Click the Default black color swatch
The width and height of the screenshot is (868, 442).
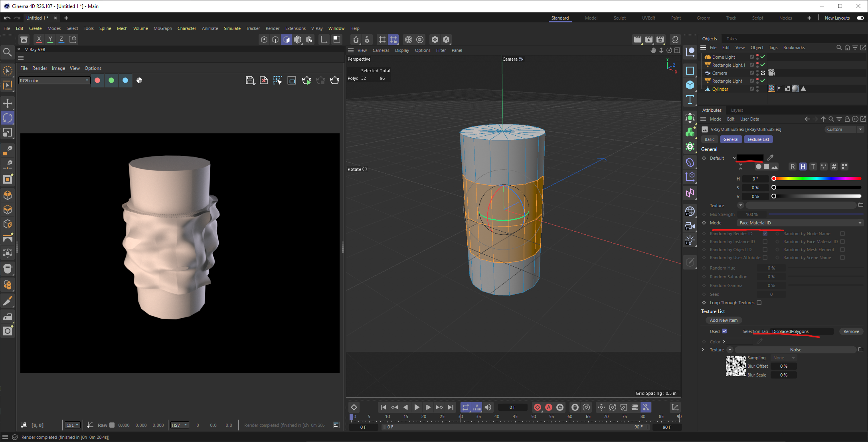point(750,158)
